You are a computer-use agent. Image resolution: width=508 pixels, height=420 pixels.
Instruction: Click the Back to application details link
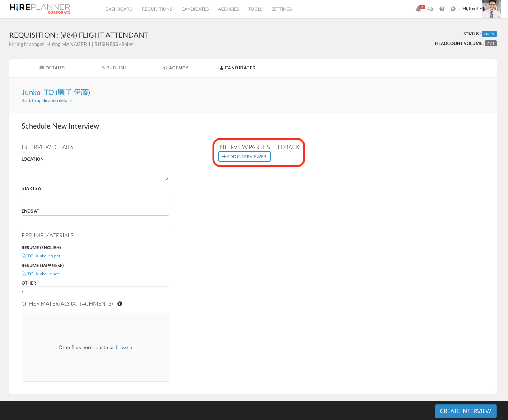46,100
